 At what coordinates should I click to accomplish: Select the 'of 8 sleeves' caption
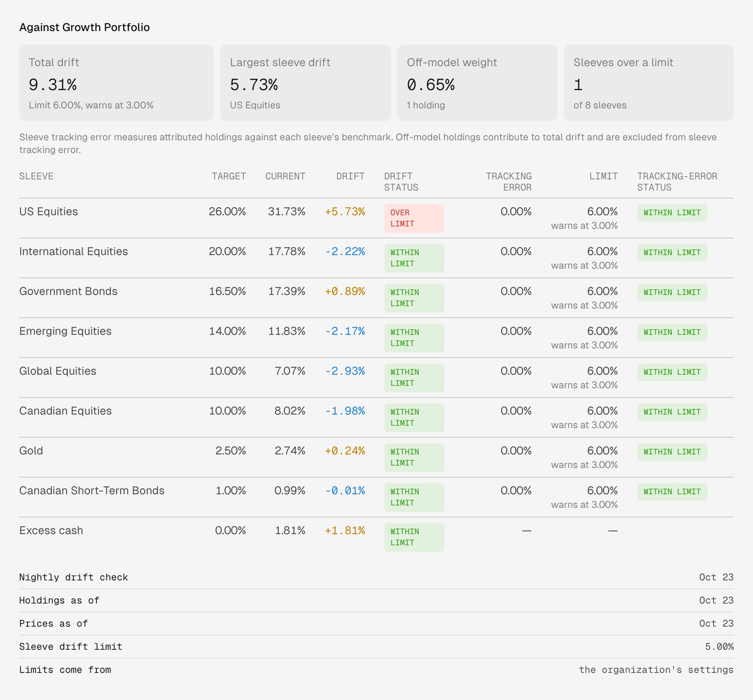600,105
